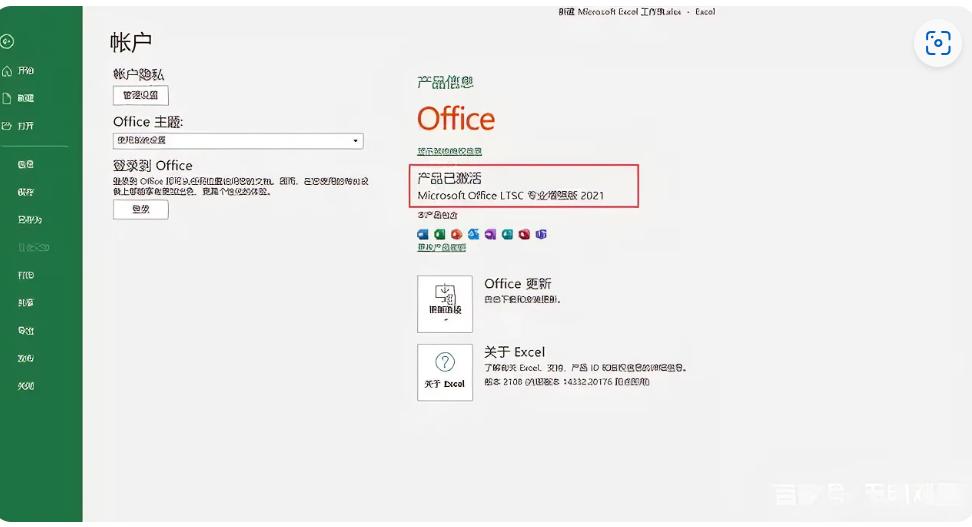The height and width of the screenshot is (527, 972).
Task: Open the 更新选项 update options button
Action: [445, 304]
